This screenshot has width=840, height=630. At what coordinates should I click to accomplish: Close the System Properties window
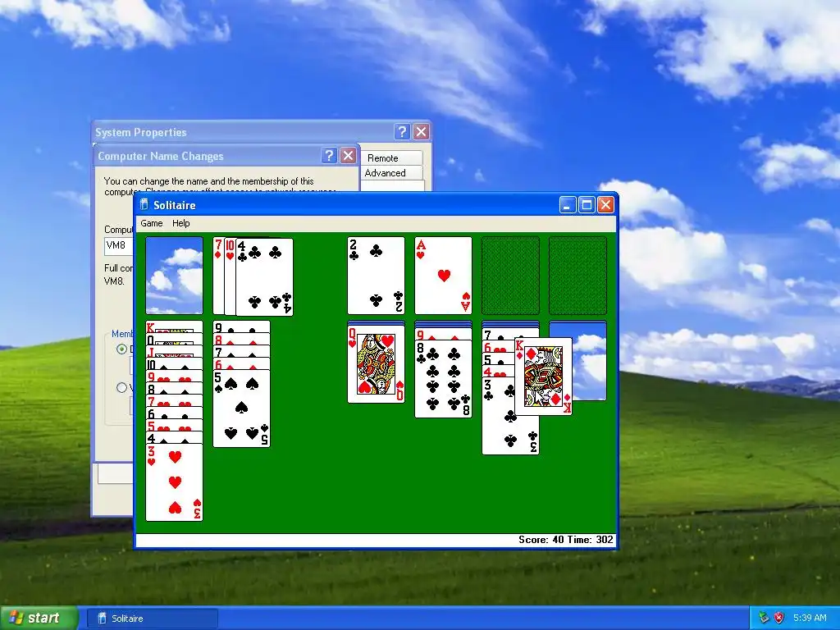[x=422, y=132]
